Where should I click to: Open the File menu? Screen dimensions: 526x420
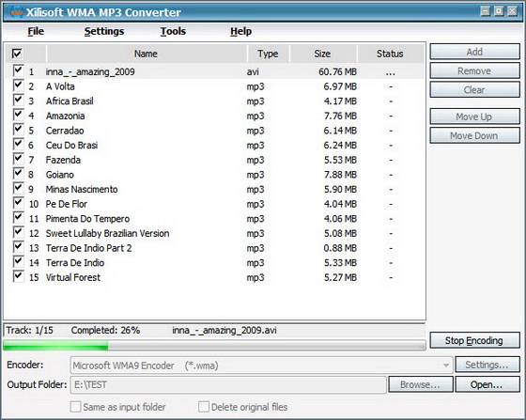[x=36, y=31]
